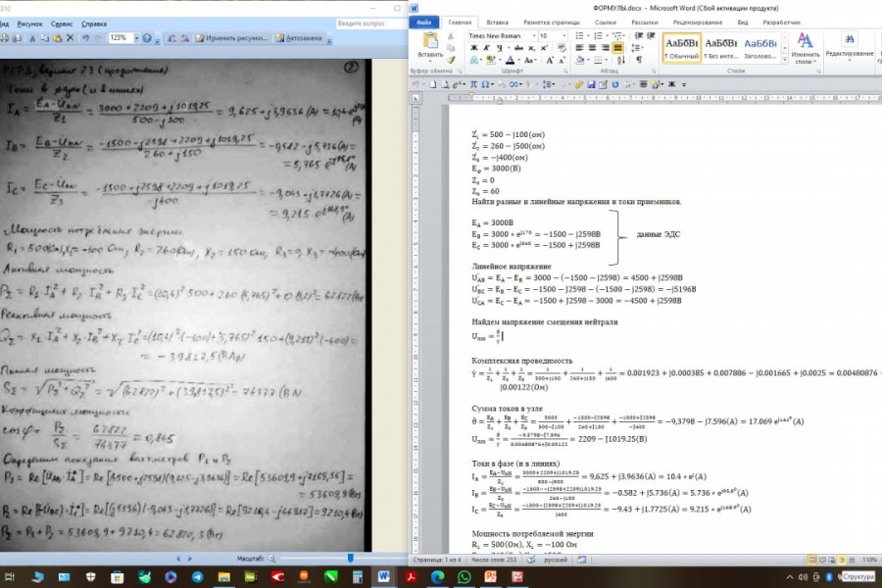This screenshot has width=882, height=588.
Task: Open the Times New Roman font dropdown
Action: click(534, 36)
